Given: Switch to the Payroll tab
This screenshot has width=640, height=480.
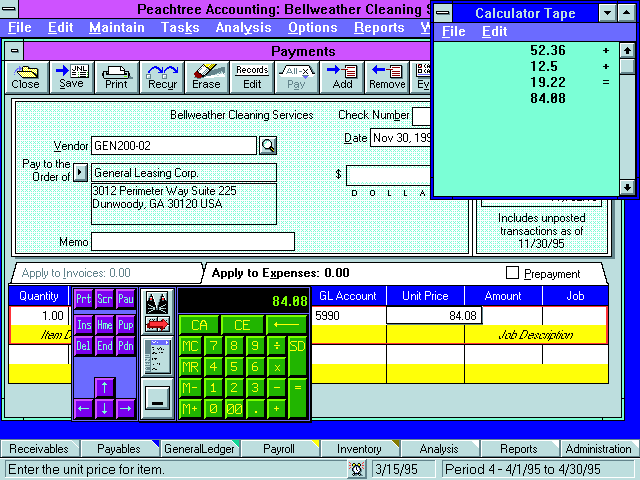Looking at the screenshot, I should (x=278, y=449).
